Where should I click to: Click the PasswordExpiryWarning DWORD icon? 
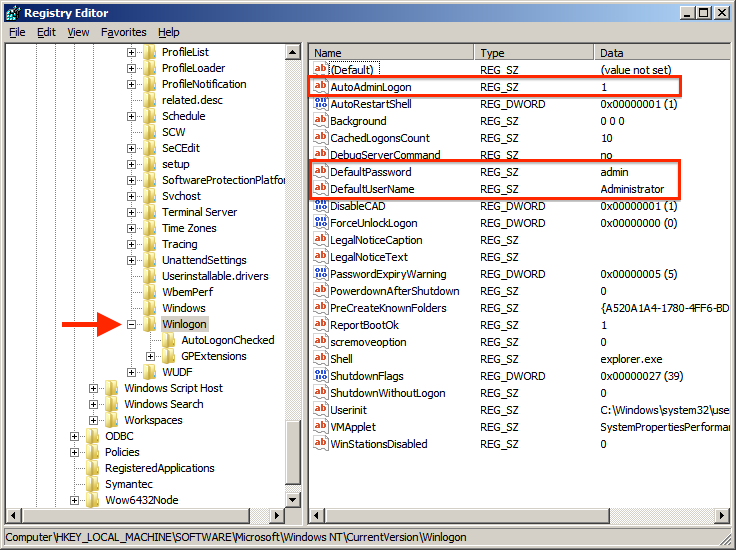tap(321, 274)
